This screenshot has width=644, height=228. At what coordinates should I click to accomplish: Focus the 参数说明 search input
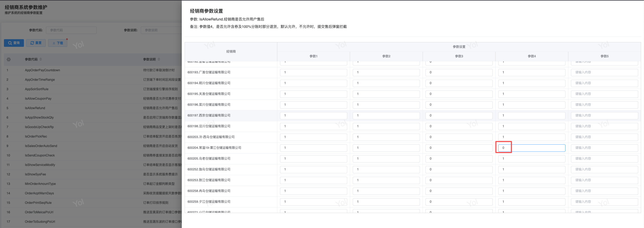pyautogui.click(x=161, y=30)
